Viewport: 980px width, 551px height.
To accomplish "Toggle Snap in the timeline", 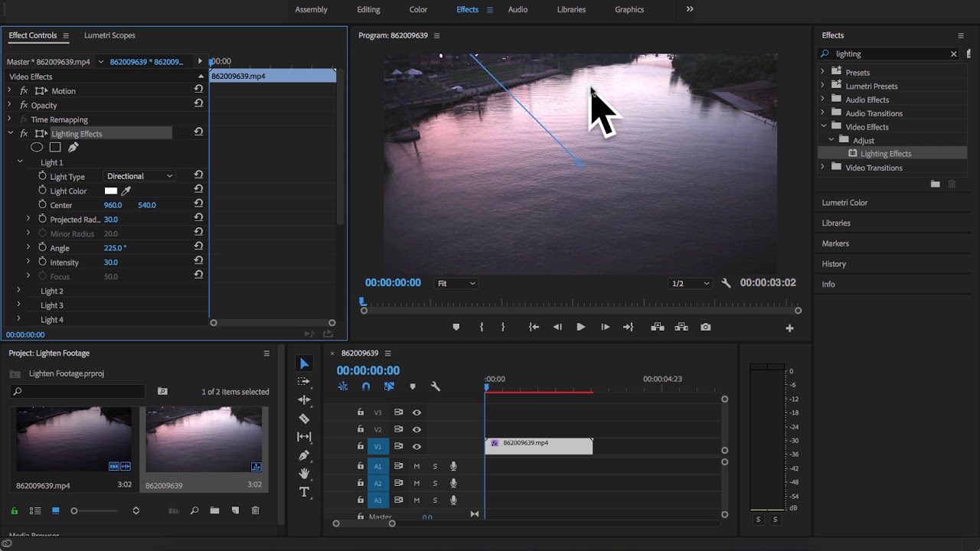I will click(x=366, y=386).
